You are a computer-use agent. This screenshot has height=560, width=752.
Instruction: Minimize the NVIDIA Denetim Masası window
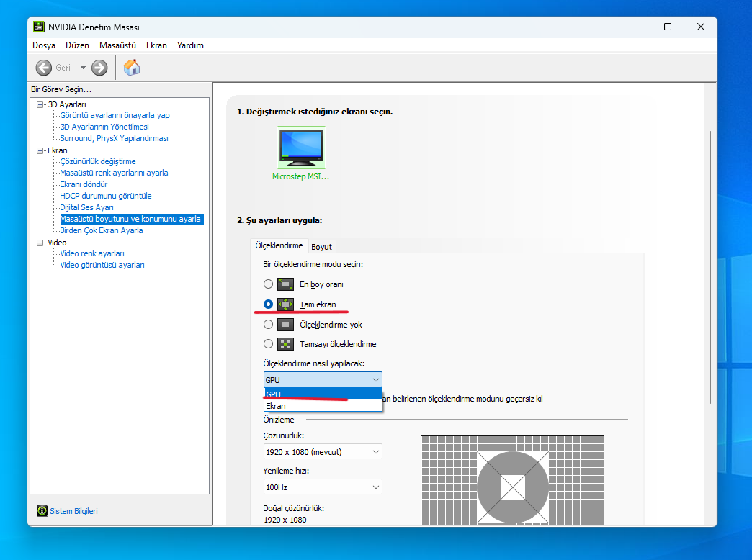click(x=635, y=27)
